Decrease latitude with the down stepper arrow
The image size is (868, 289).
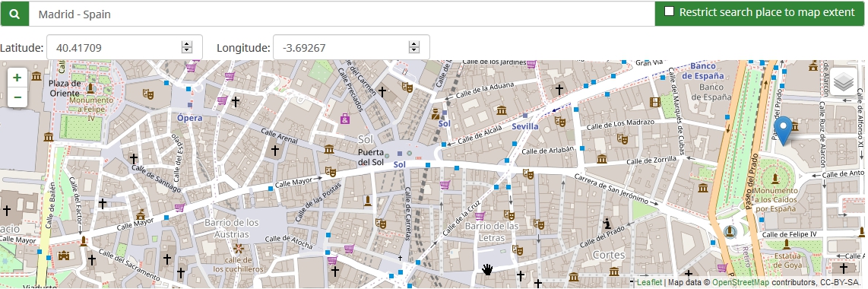[187, 51]
